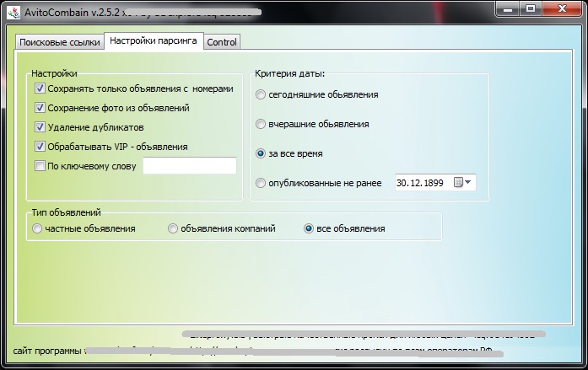Choose объявления компаний radio button

173,228
